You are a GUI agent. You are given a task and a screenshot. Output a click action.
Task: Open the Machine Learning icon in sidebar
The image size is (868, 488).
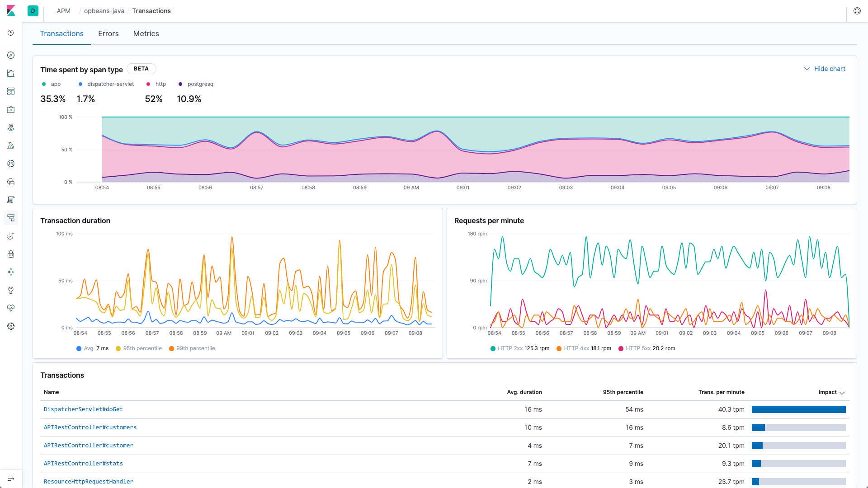coord(11,145)
